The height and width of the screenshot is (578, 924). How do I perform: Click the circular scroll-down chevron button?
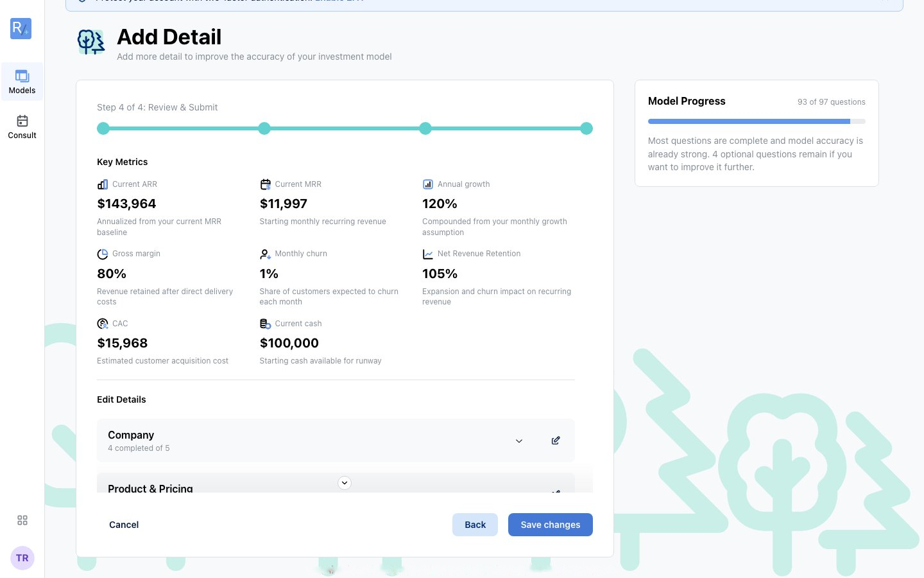[345, 483]
